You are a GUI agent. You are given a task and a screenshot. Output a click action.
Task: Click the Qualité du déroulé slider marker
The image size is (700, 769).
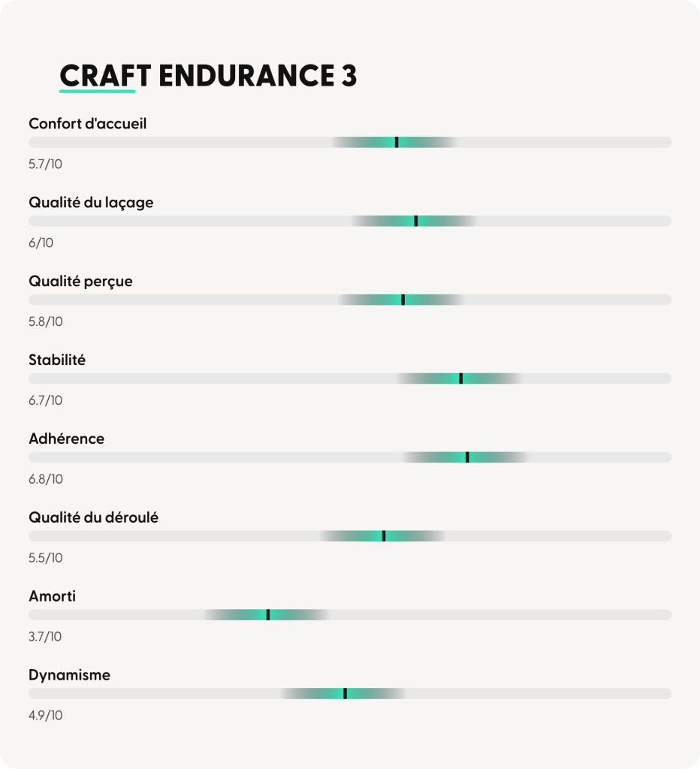tap(384, 536)
